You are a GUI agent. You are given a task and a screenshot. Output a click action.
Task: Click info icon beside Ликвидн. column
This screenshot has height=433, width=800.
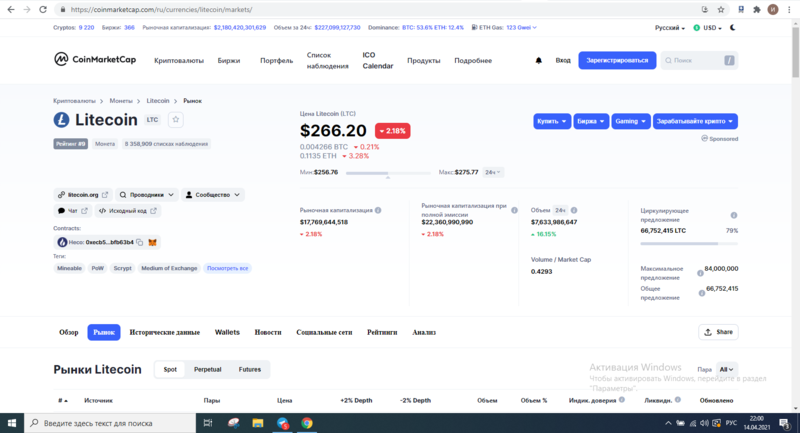(678, 400)
